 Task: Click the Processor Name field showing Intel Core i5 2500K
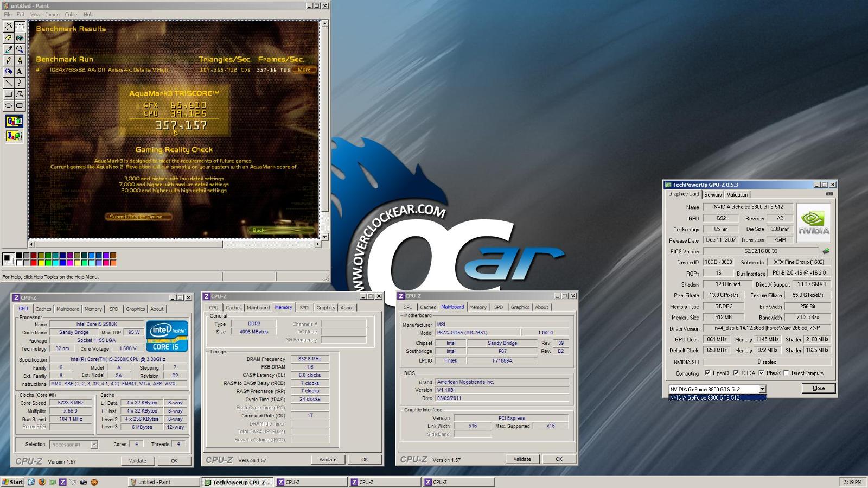click(96, 324)
